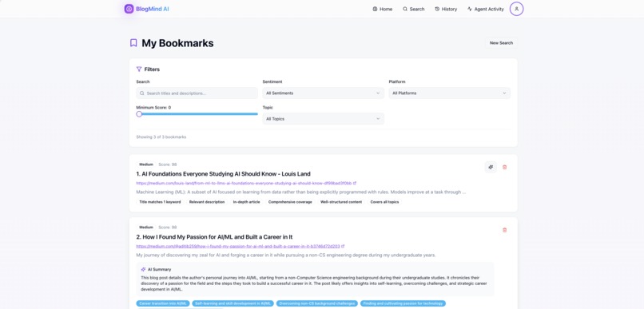Image resolution: width=644 pixels, height=309 pixels.
Task: Open the Search page from navbar
Action: tap(413, 9)
